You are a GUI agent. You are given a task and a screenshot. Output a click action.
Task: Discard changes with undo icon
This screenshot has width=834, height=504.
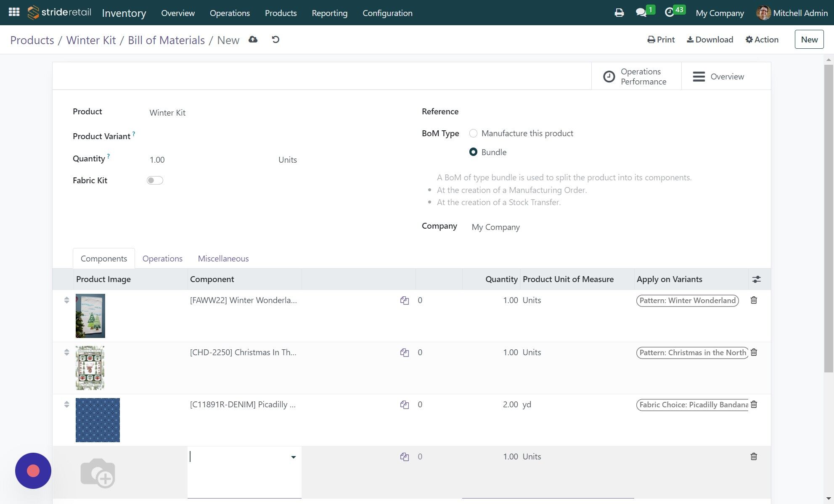[275, 40]
